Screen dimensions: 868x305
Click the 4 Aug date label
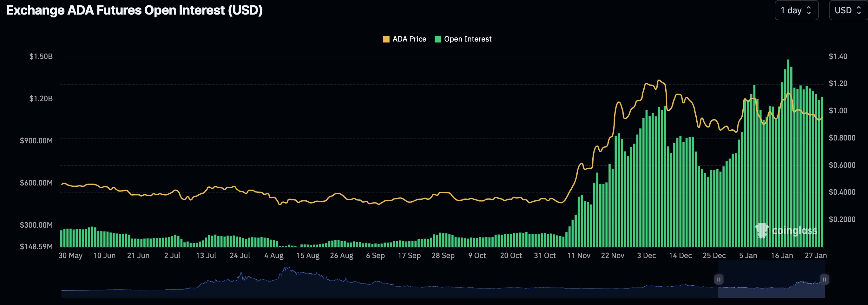click(274, 256)
